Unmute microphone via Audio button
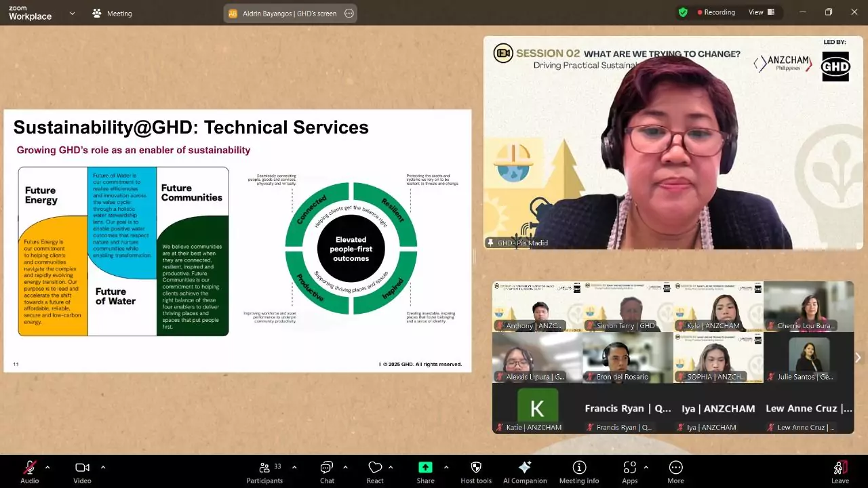 click(29, 472)
